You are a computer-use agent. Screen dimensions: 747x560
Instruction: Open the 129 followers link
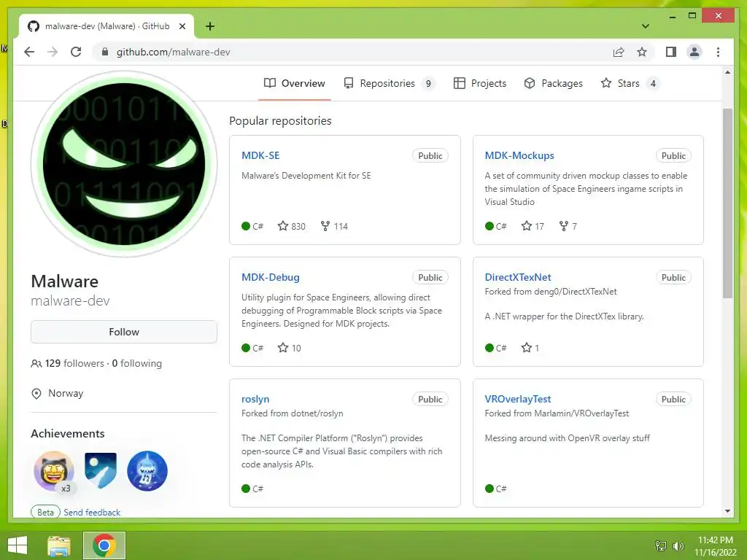(74, 363)
